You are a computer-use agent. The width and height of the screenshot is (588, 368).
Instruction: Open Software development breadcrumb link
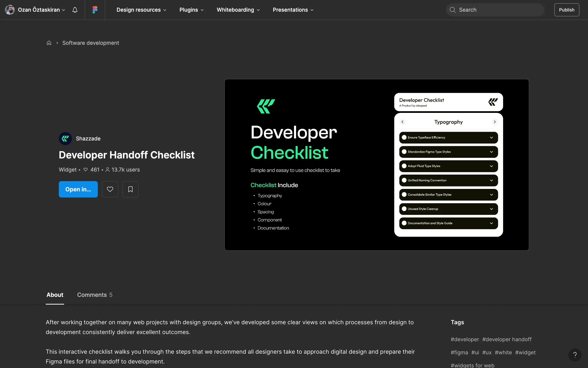(91, 43)
